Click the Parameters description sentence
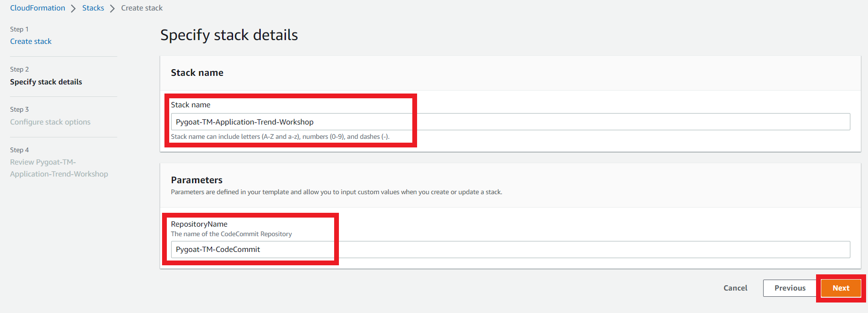 337,192
